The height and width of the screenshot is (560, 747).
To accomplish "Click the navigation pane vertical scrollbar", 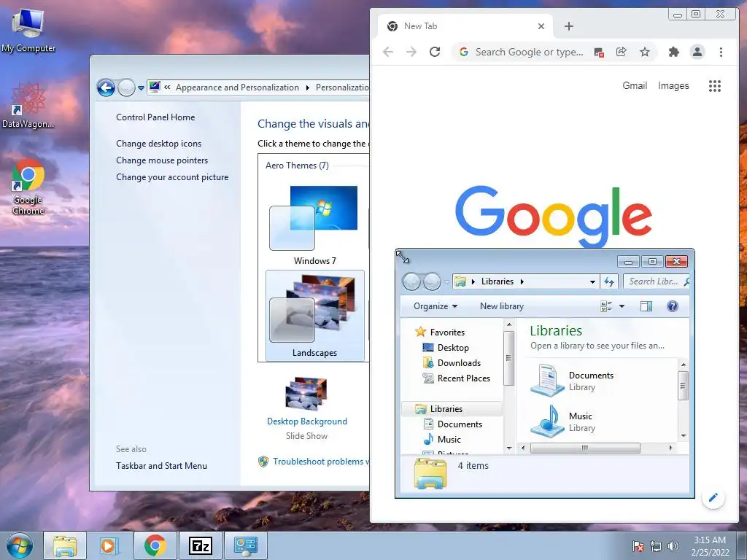I will (x=508, y=358).
